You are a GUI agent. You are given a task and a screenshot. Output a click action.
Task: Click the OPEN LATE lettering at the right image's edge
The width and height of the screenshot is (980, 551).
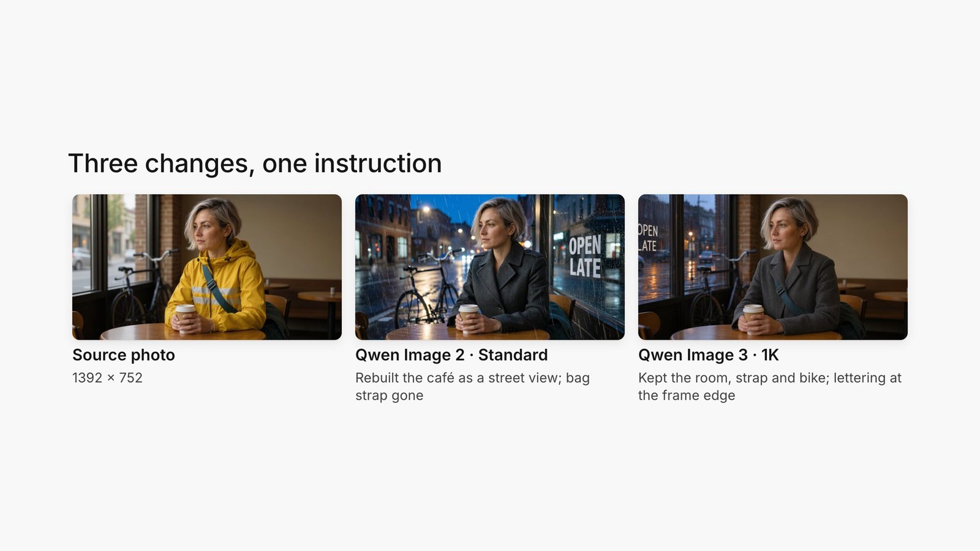[648, 238]
